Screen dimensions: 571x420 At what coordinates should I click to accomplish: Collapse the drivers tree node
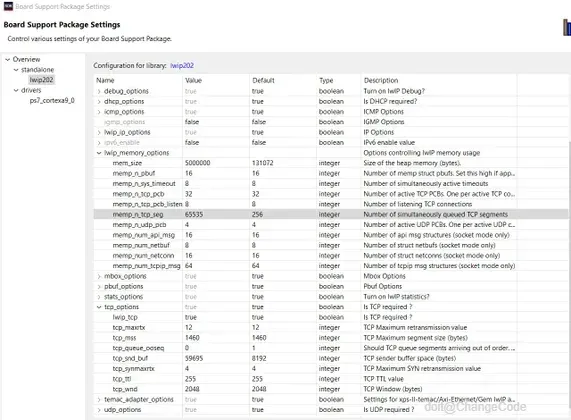(16, 90)
